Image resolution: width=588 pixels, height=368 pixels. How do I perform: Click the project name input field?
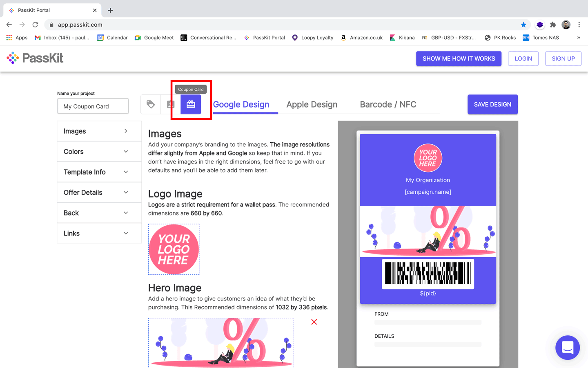point(93,106)
